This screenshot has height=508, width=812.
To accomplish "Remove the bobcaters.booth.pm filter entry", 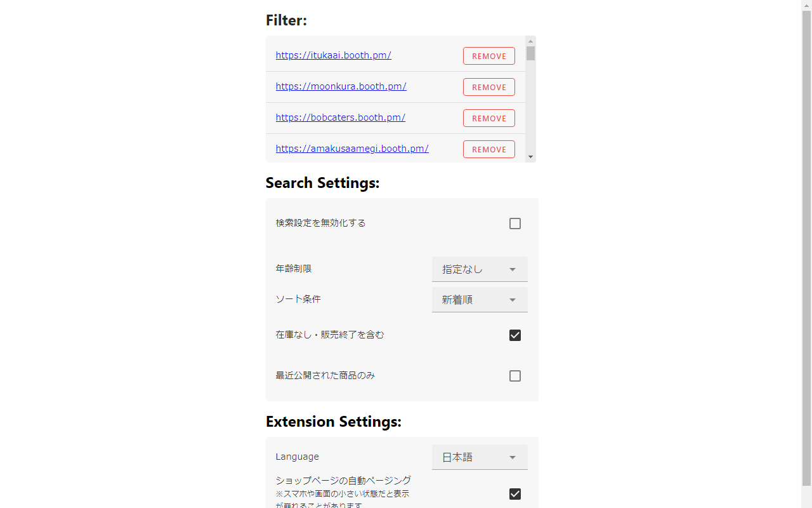I will (x=489, y=118).
